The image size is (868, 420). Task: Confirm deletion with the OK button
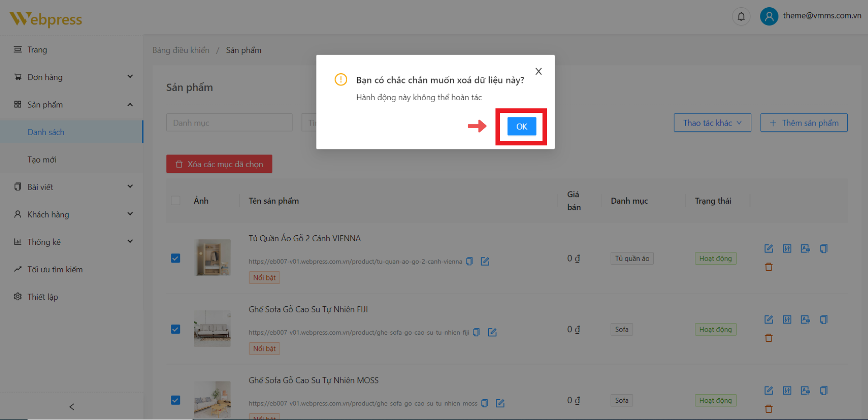521,126
